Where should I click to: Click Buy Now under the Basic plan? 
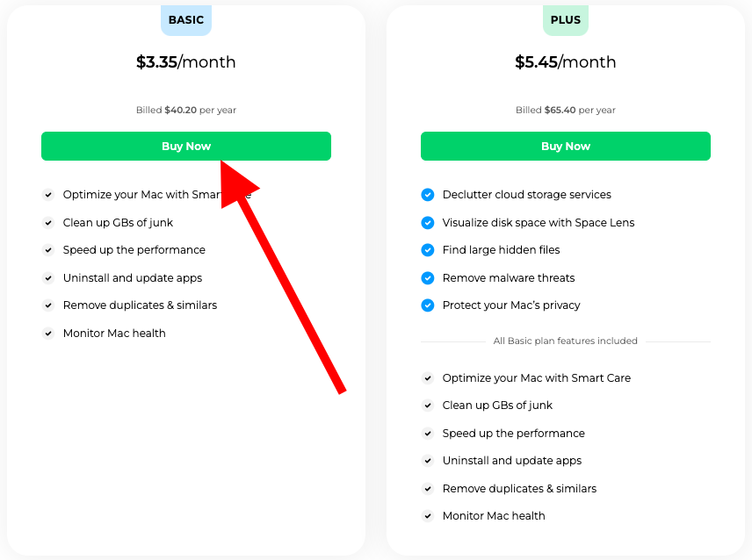tap(185, 147)
